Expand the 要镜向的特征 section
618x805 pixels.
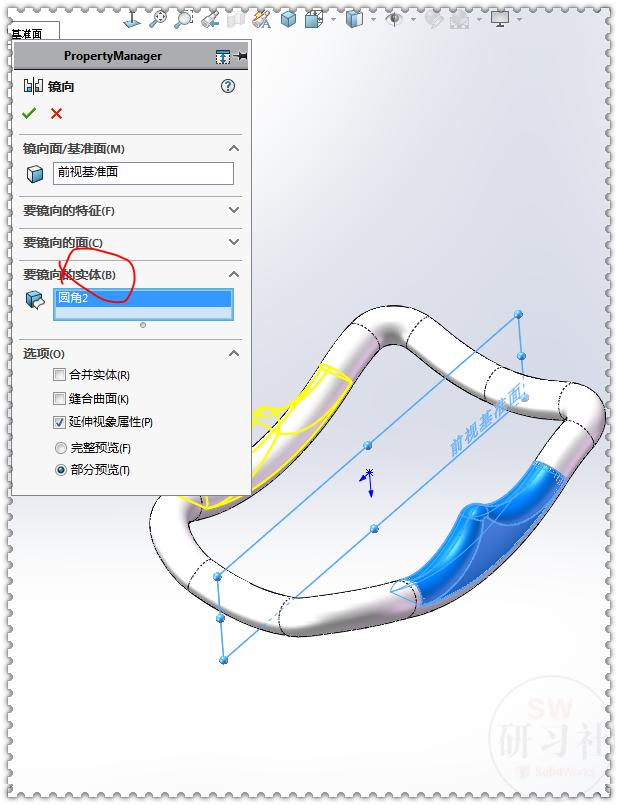[x=130, y=210]
